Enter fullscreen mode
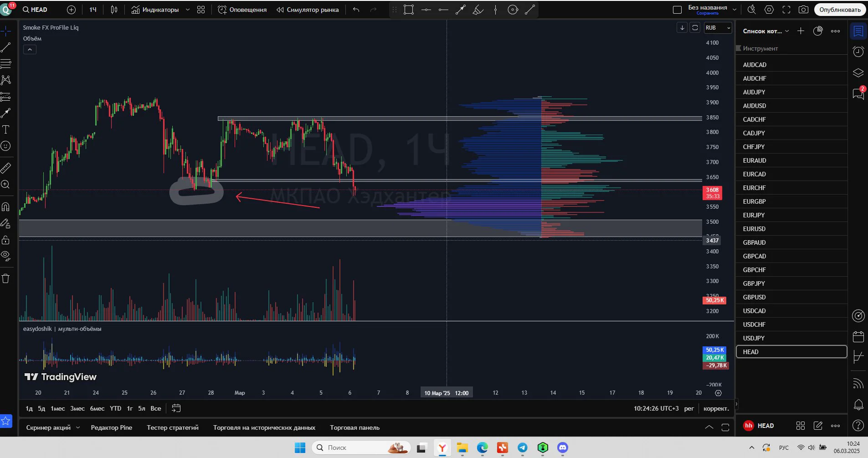This screenshot has height=458, width=868. tap(786, 10)
